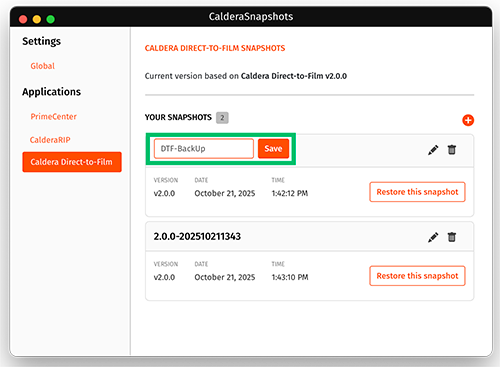Click the current version text line
The width and height of the screenshot is (500, 367).
coord(246,76)
